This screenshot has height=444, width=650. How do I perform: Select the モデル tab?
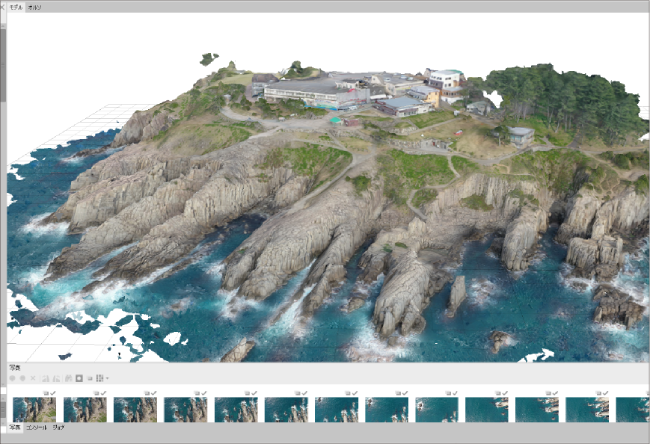(x=14, y=6)
